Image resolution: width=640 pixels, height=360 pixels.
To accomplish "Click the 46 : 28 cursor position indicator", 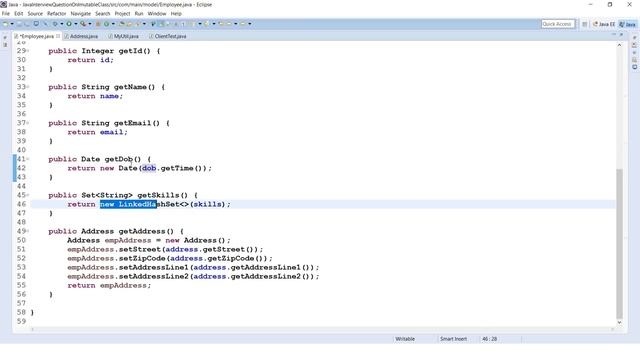I will pos(489,339).
